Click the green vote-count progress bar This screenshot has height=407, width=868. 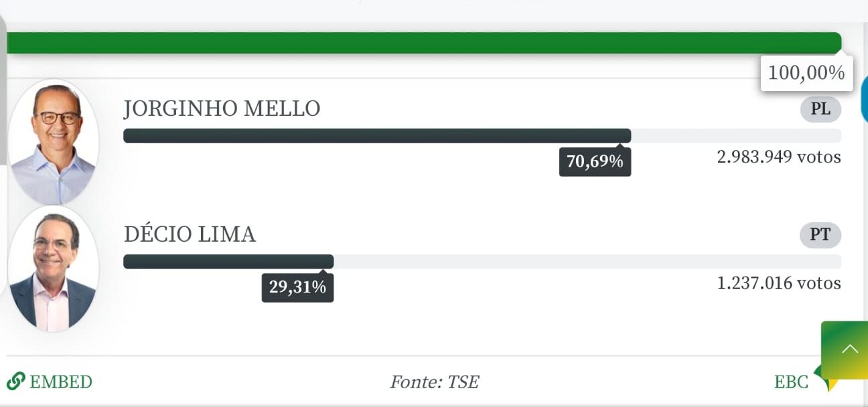click(424, 43)
